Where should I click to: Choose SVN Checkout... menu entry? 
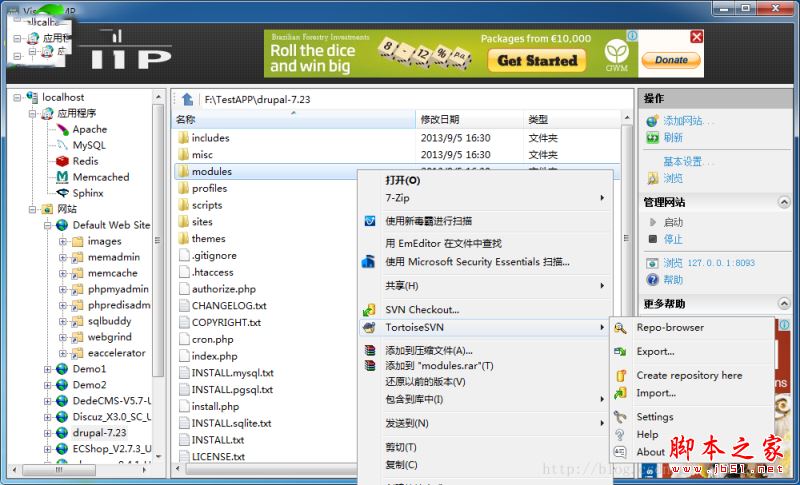coord(486,310)
